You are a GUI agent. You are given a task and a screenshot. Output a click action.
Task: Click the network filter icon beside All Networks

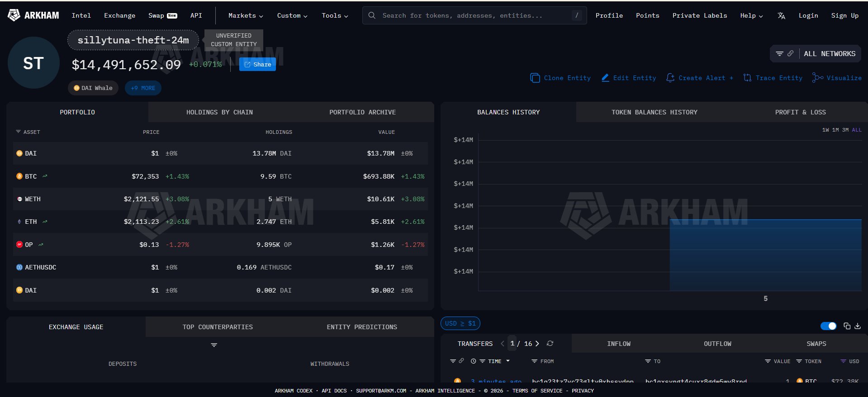[779, 54]
